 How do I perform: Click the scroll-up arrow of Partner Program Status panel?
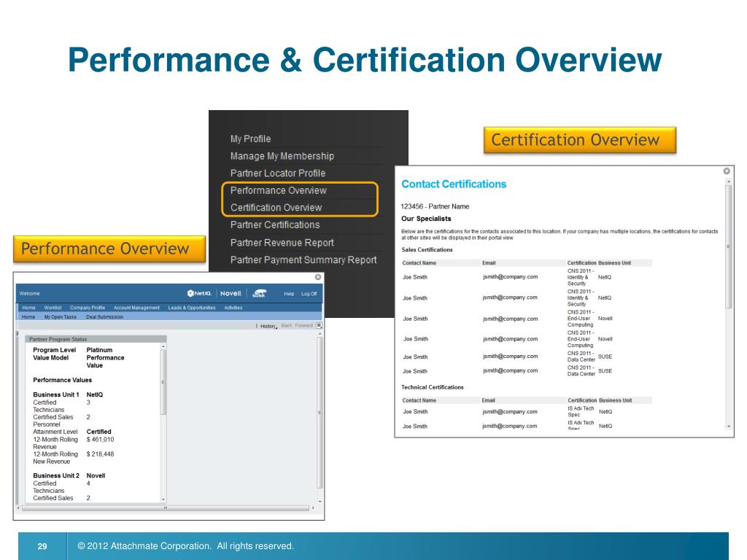point(163,346)
